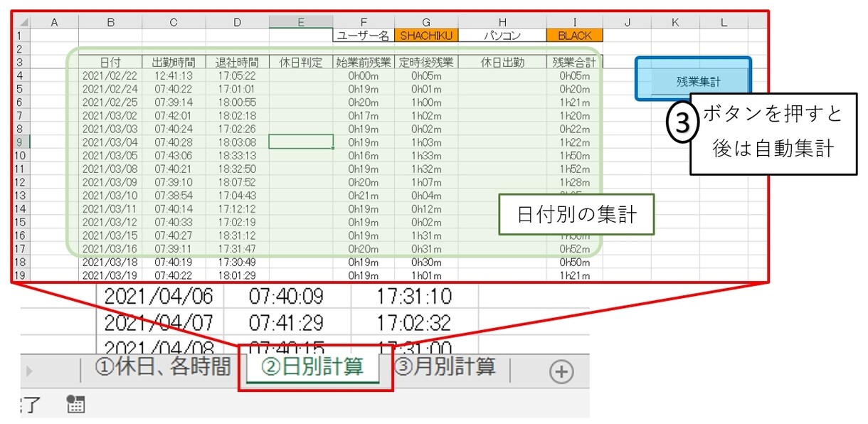Click the パソコン label cell

click(x=502, y=35)
